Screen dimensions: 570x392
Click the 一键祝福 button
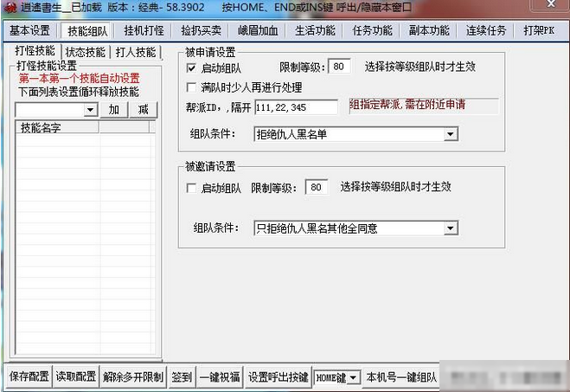[220, 377]
